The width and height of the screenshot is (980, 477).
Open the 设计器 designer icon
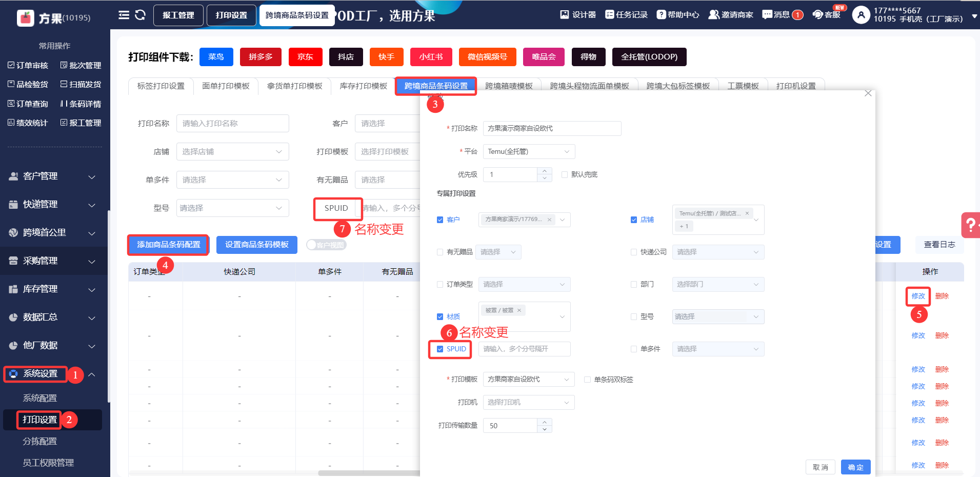565,14
